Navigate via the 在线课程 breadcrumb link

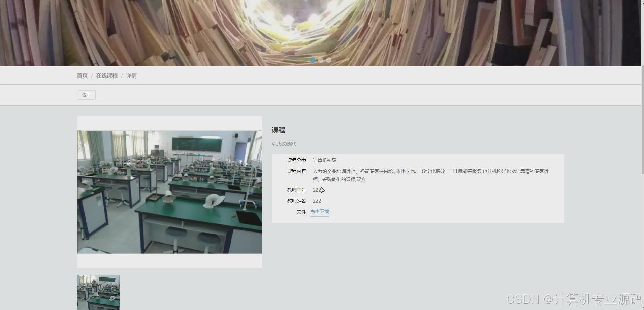(x=106, y=75)
